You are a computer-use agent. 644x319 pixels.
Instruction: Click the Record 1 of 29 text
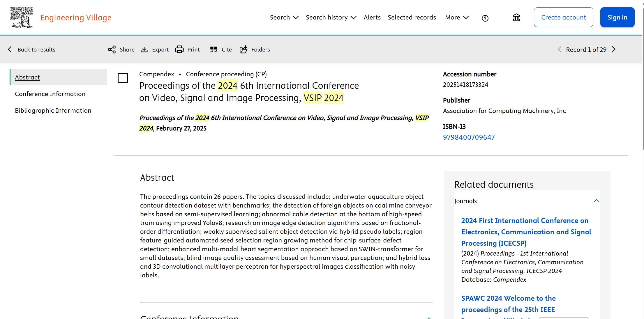(586, 49)
